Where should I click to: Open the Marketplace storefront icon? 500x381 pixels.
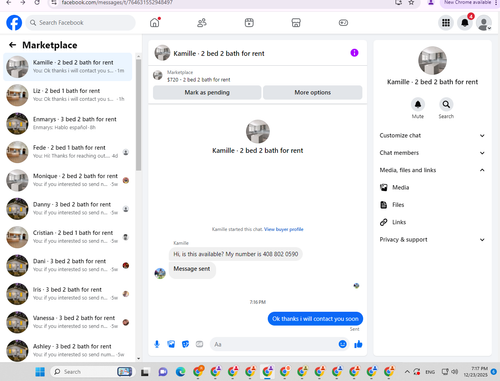tap(296, 23)
